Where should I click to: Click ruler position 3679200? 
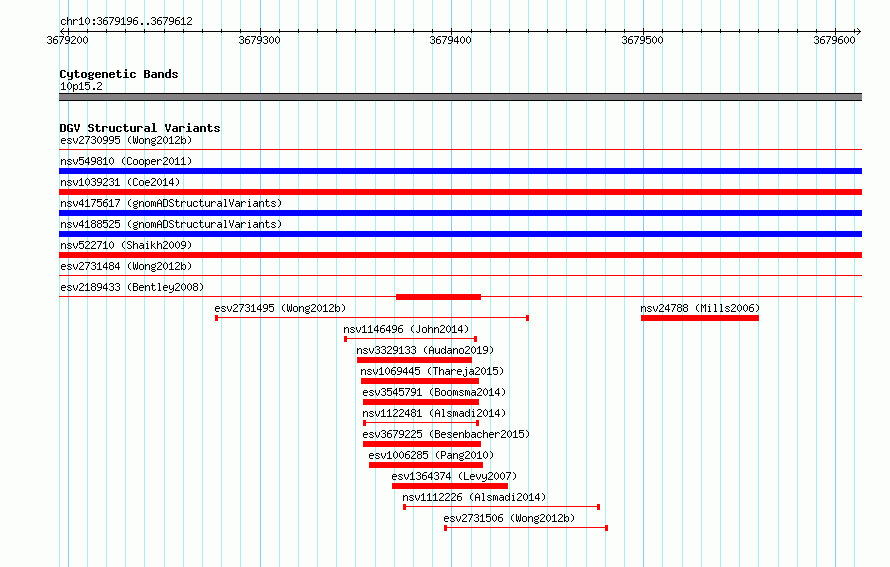(x=68, y=40)
